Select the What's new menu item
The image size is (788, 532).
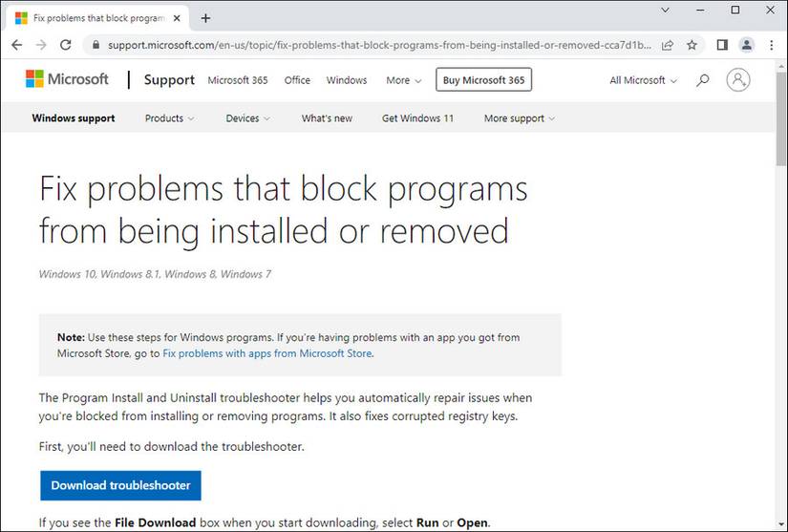(x=327, y=118)
